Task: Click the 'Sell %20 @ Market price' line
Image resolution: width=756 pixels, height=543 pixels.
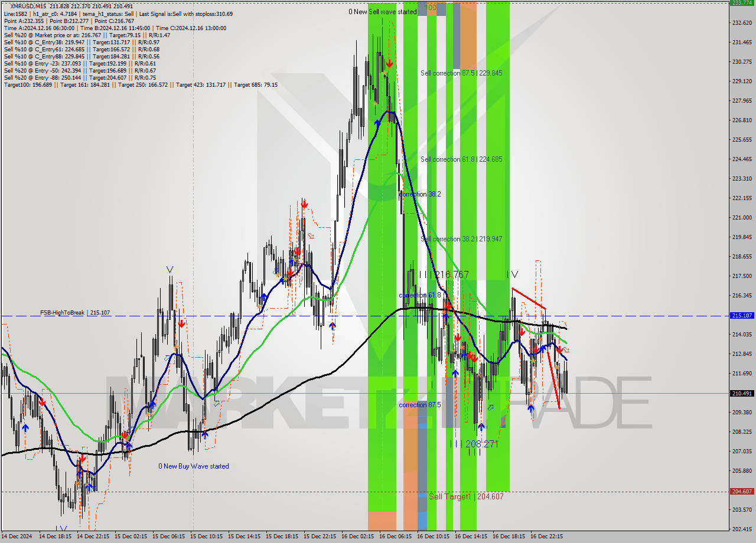Action: [x=87, y=35]
